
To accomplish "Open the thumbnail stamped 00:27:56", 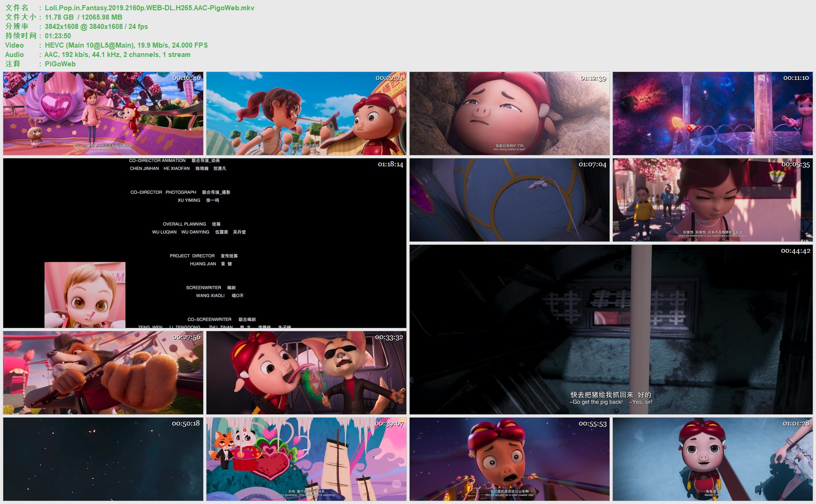I will (103, 373).
